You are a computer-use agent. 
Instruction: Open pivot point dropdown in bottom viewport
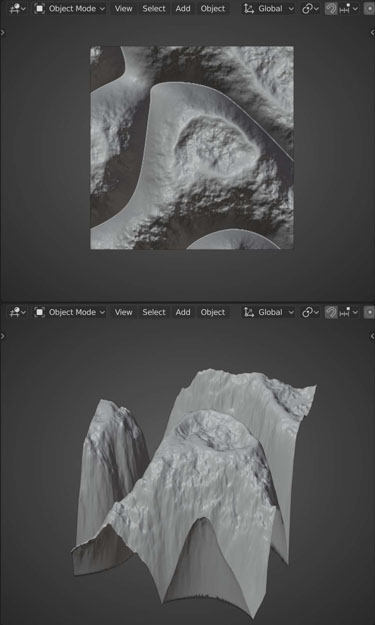click(x=311, y=312)
